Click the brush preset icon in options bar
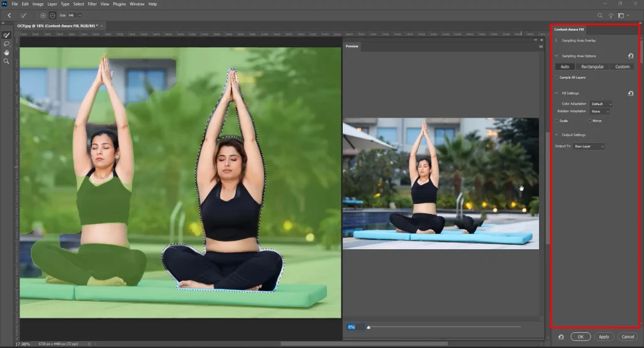The image size is (644, 348). [24, 15]
